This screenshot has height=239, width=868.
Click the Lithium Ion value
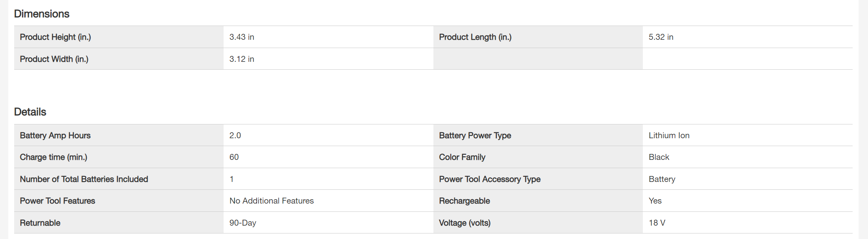[669, 135]
